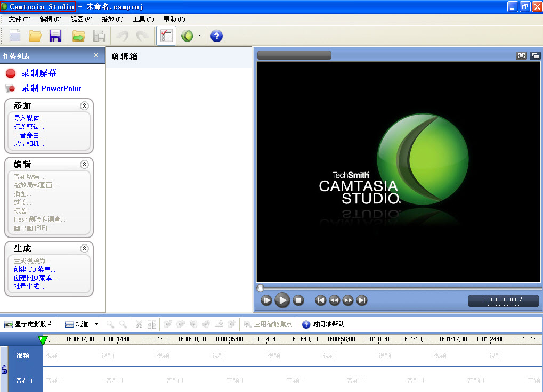This screenshot has height=392, width=543.
Task: Collapse the 添加 section
Action: pos(84,105)
